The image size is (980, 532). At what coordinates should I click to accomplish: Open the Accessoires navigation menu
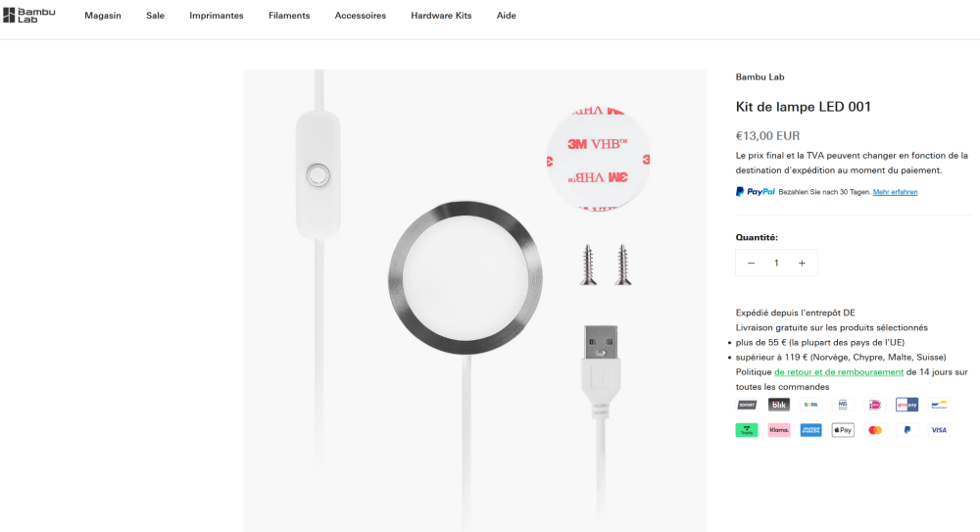tap(361, 16)
